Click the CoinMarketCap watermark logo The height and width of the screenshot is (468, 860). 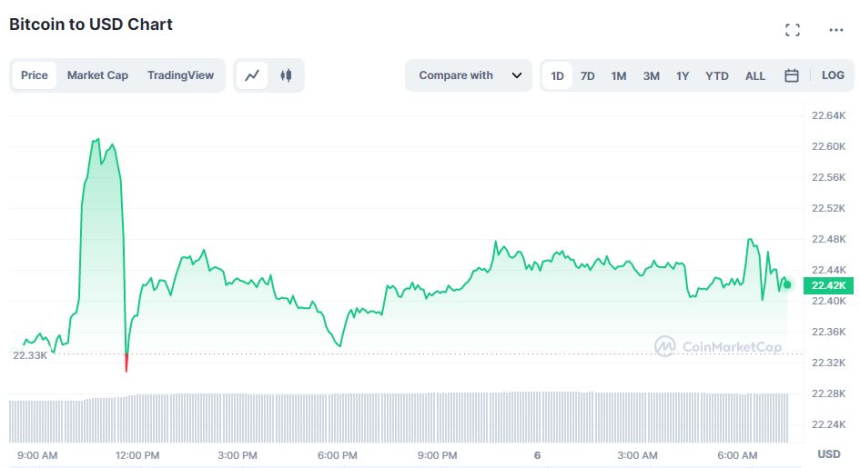[717, 346]
